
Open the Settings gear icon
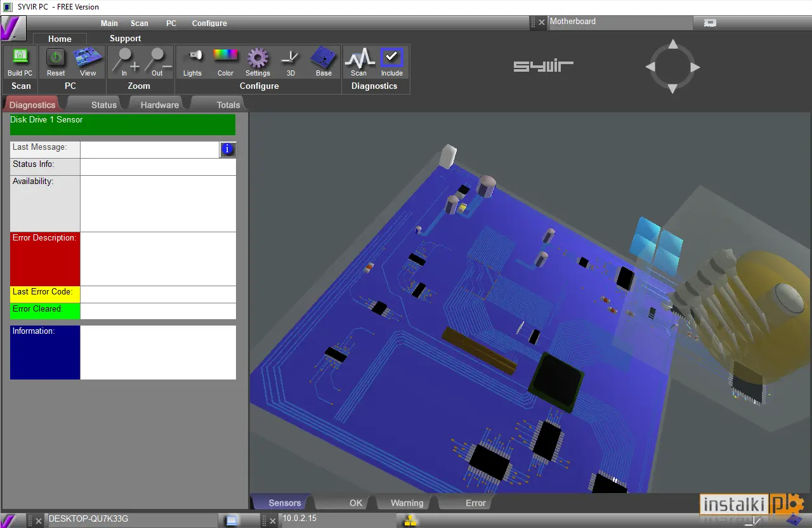tap(258, 58)
